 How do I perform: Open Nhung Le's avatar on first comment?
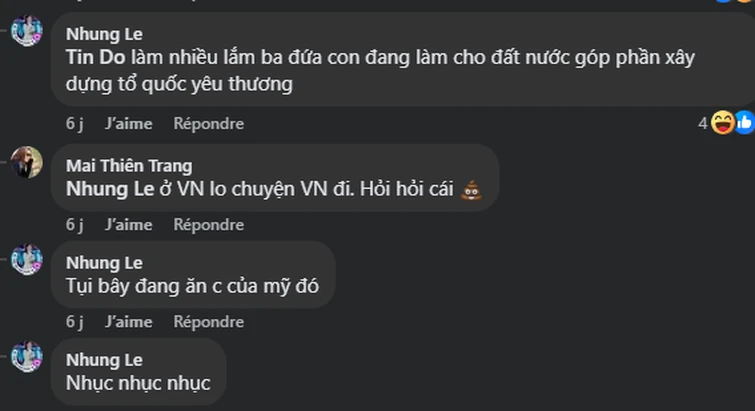coord(27,31)
